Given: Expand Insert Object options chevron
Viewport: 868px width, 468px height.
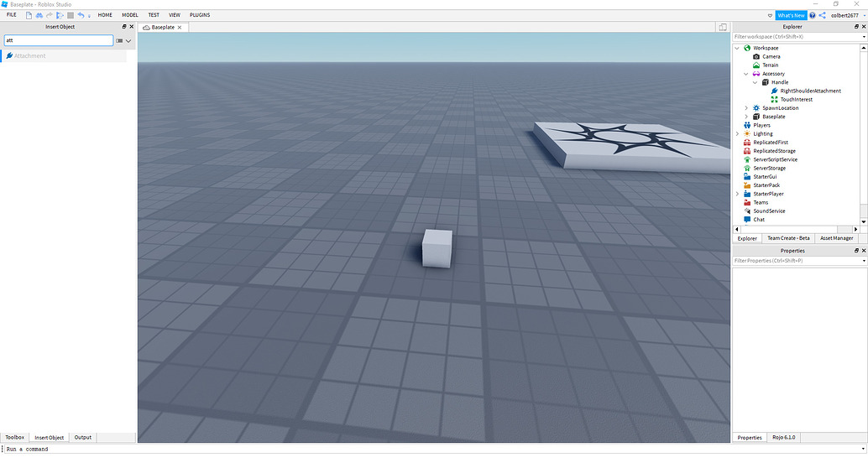Looking at the screenshot, I should click(x=128, y=40).
